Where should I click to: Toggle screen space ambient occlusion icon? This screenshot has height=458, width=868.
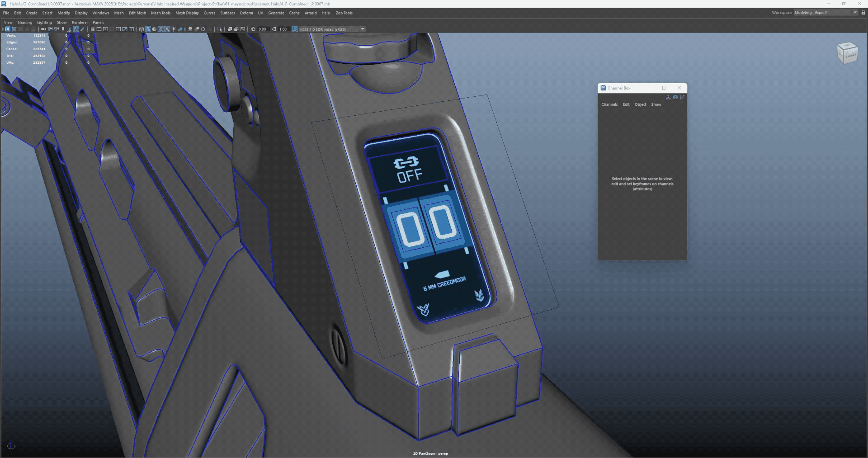(190, 29)
